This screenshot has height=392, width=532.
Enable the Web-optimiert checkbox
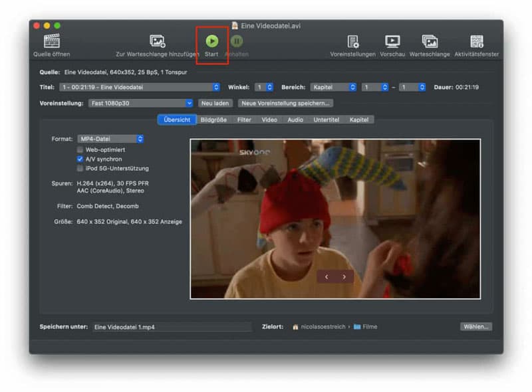80,149
